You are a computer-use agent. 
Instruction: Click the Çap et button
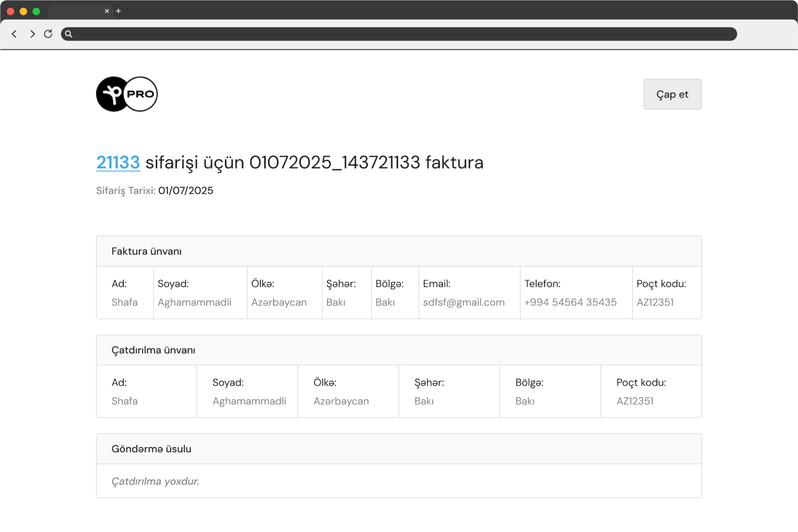click(672, 94)
